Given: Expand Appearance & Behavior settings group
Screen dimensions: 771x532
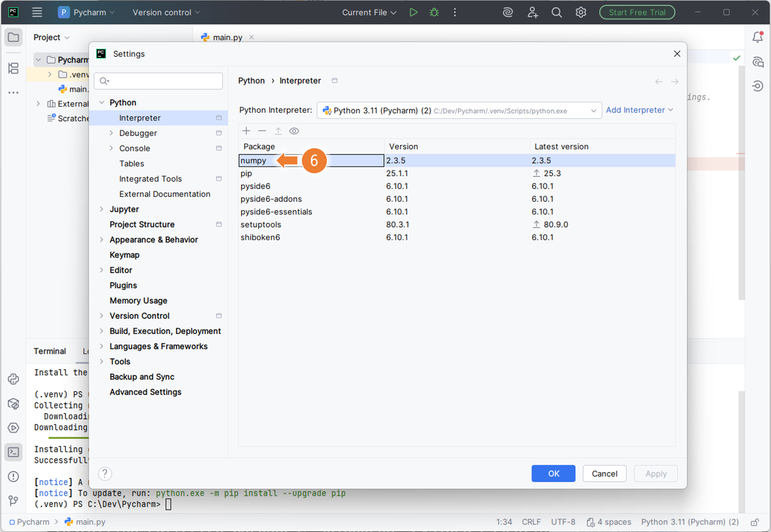Looking at the screenshot, I should pyautogui.click(x=102, y=240).
